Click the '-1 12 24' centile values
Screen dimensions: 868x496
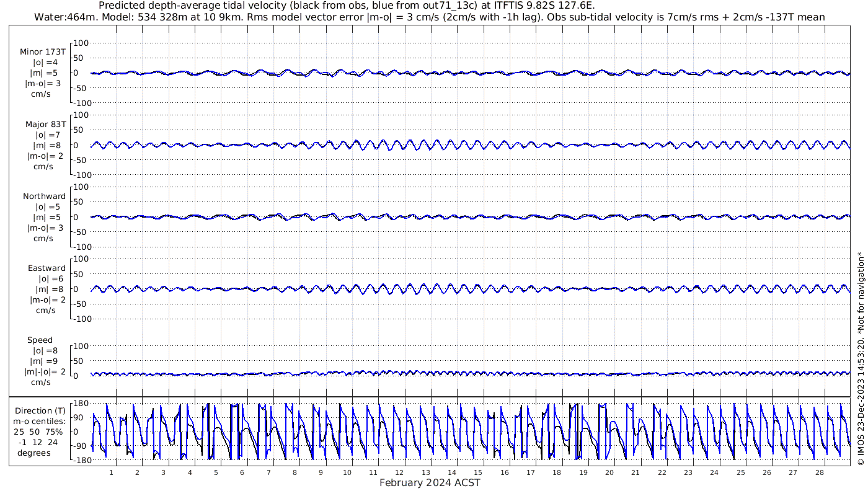[38, 442]
